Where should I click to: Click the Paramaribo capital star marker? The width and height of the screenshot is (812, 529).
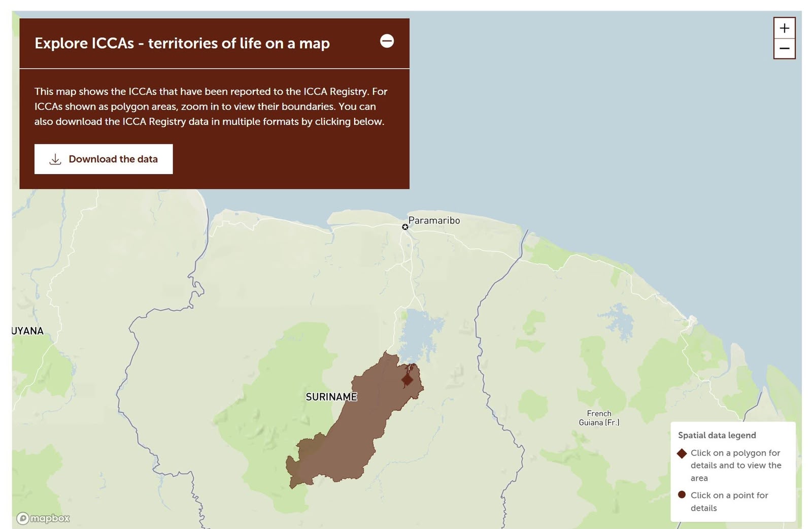click(405, 227)
